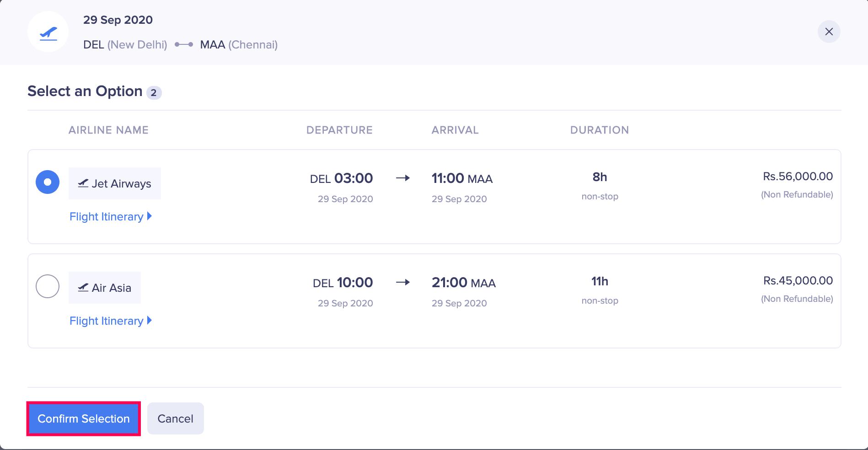868x450 pixels.
Task: Click the arrow between DEL 03:00 and 11:00
Action: 402,178
